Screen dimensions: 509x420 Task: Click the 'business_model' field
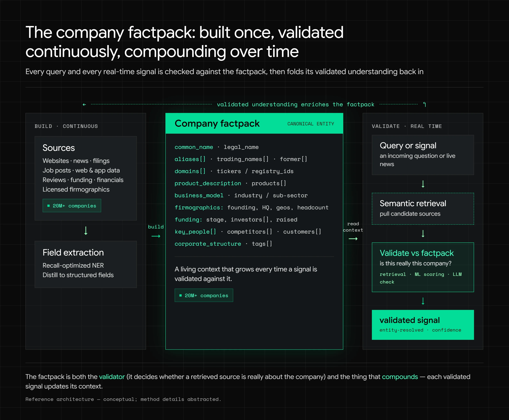199,196
